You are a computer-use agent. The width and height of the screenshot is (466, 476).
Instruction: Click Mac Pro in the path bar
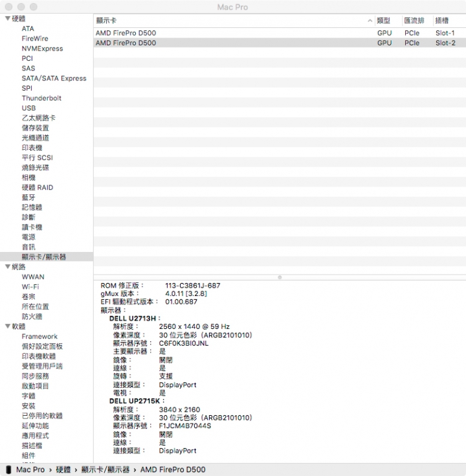30,470
